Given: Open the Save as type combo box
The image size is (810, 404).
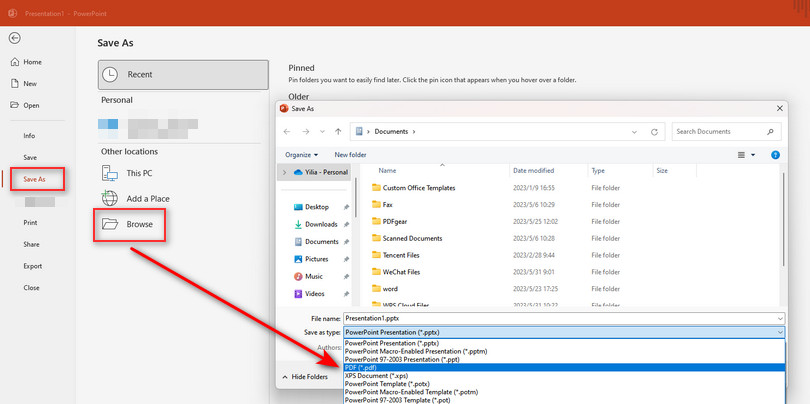Looking at the screenshot, I should tap(564, 332).
